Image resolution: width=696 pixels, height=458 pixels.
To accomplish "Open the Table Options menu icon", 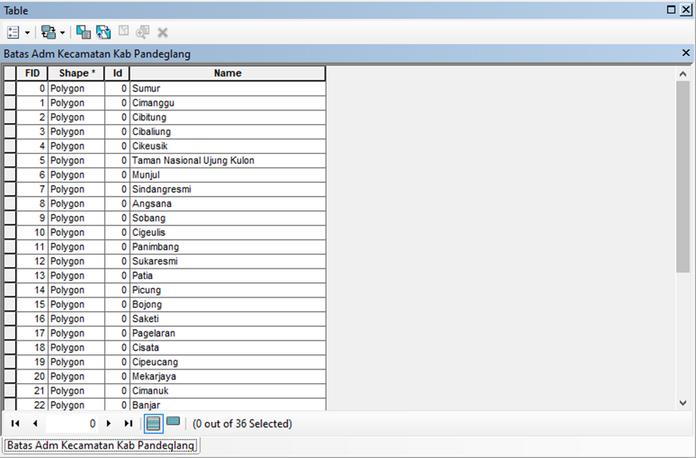I will pos(13,32).
